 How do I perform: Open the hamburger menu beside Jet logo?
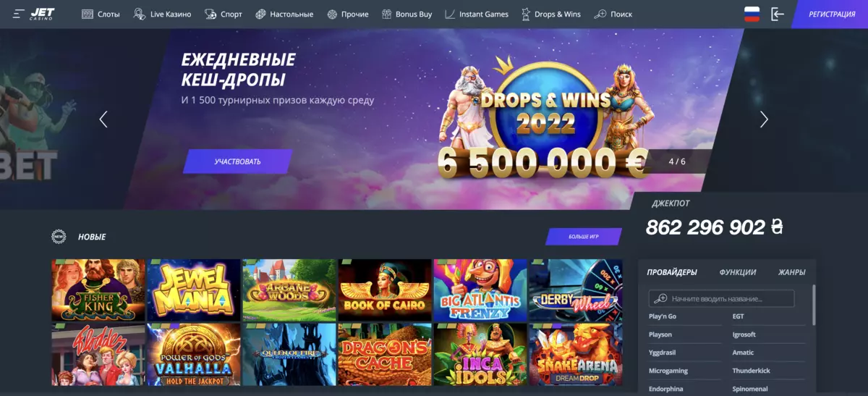18,14
